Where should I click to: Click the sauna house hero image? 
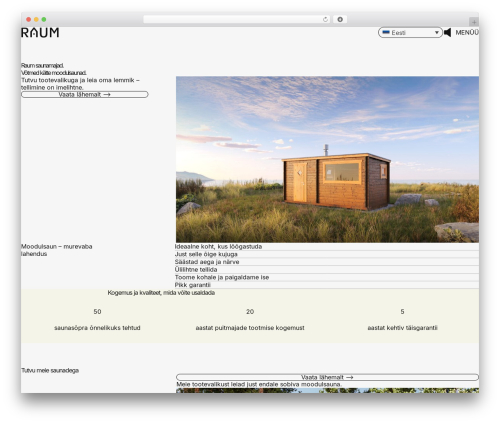[327, 159]
